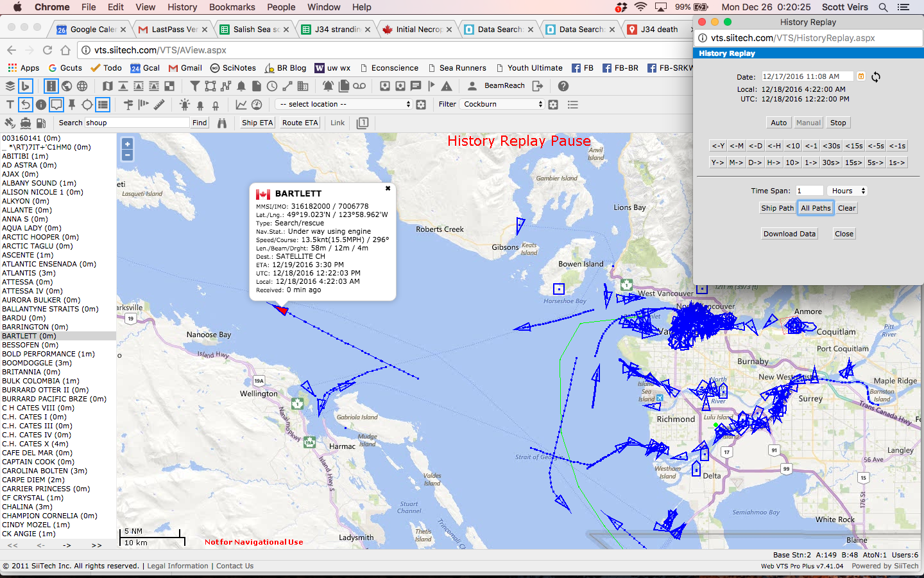Click the Search input field containing shoup

[x=136, y=123]
